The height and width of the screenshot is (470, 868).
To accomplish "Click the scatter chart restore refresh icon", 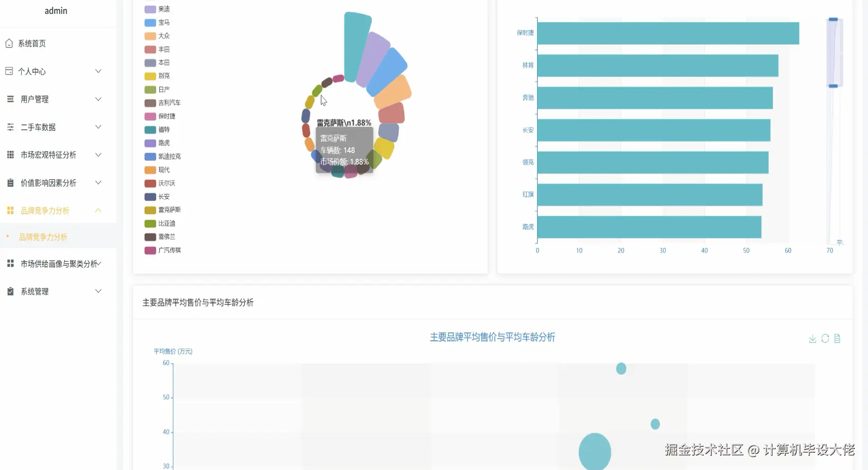I will (825, 339).
